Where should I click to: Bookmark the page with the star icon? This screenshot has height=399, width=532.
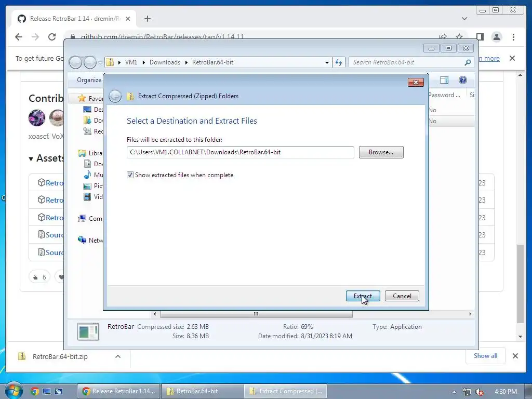[x=459, y=37]
